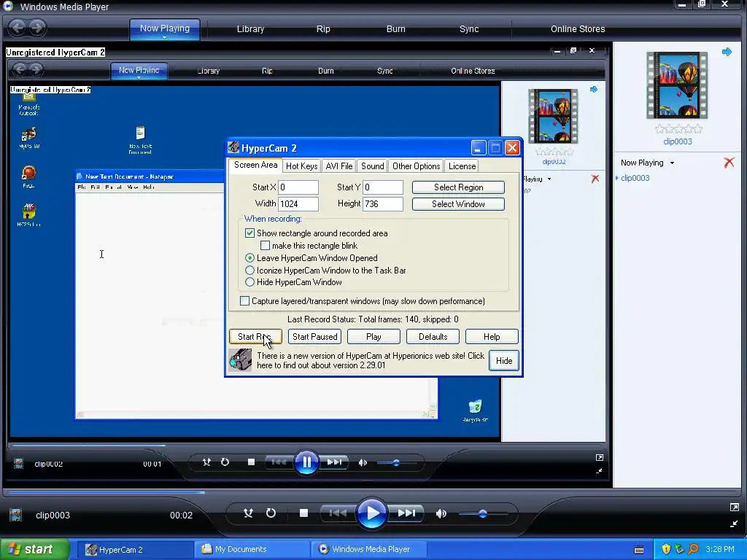Click the Height input field showing 736
The width and height of the screenshot is (747, 560).
(383, 204)
